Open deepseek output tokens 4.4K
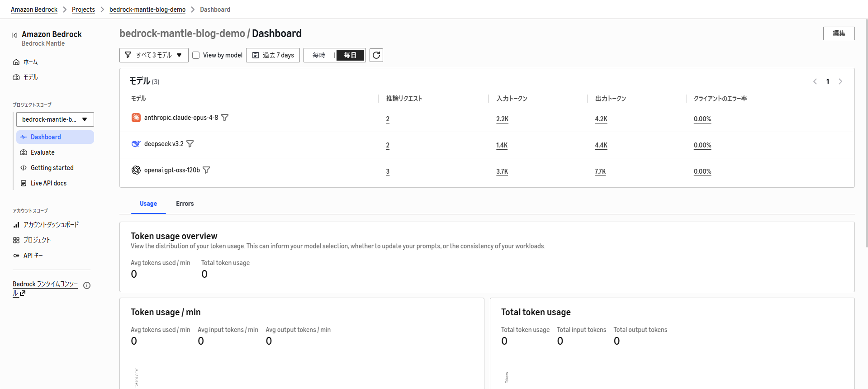 coord(601,145)
